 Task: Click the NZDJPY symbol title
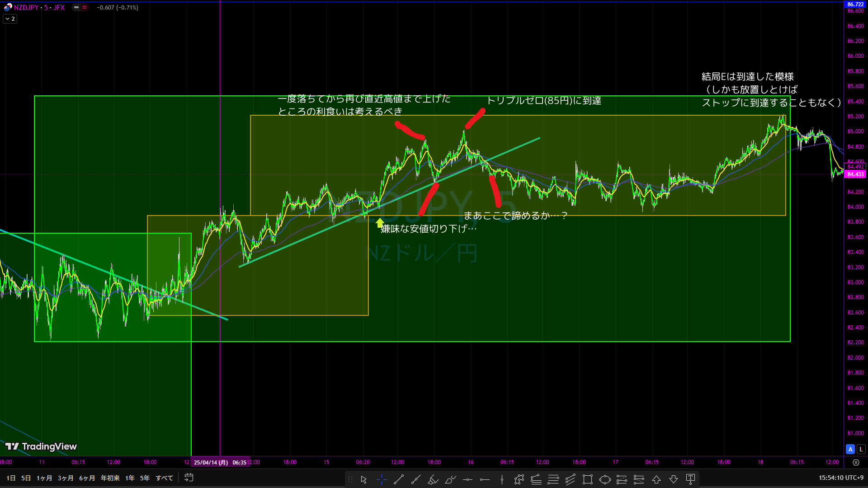(x=26, y=7)
